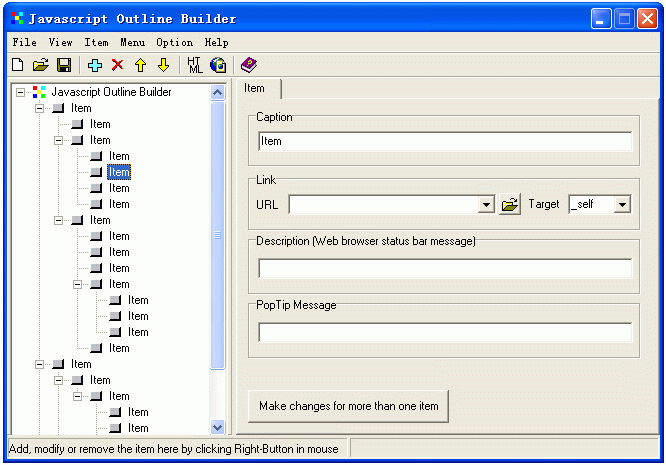
Task: Open the View menu
Action: (60, 42)
